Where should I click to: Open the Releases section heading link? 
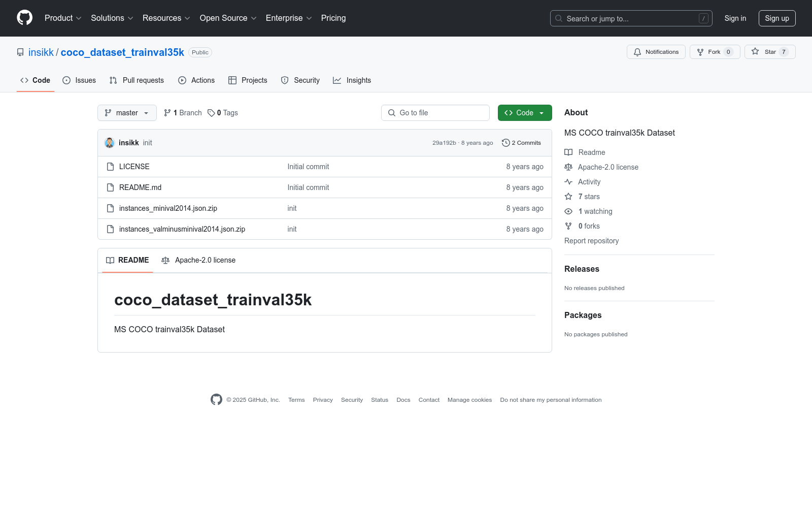(582, 269)
